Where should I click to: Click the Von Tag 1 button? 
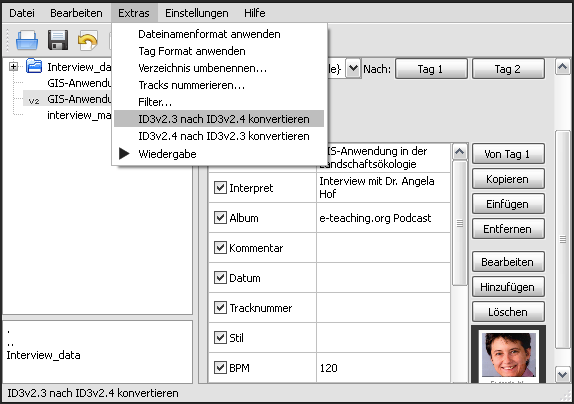[x=508, y=154]
